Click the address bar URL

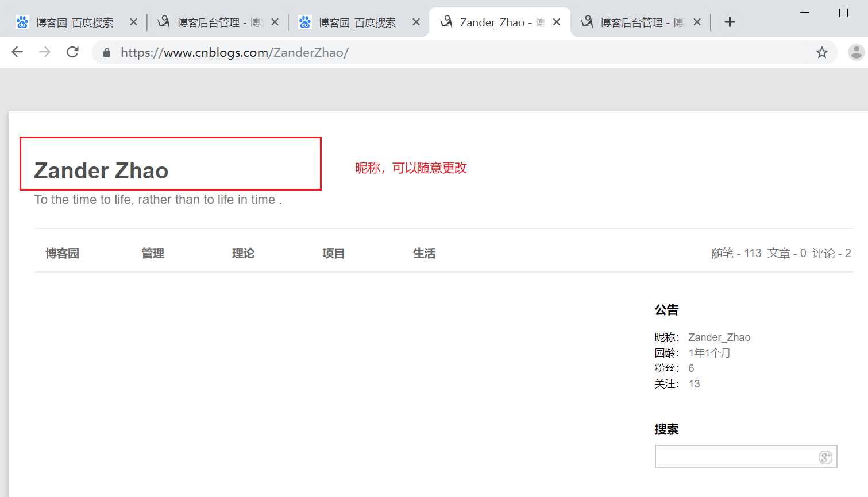(234, 53)
